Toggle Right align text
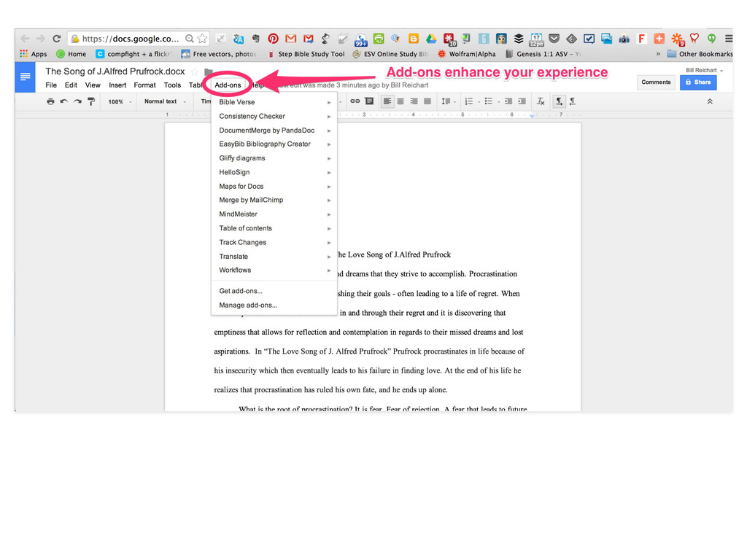This screenshot has height=560, width=747. (x=414, y=101)
